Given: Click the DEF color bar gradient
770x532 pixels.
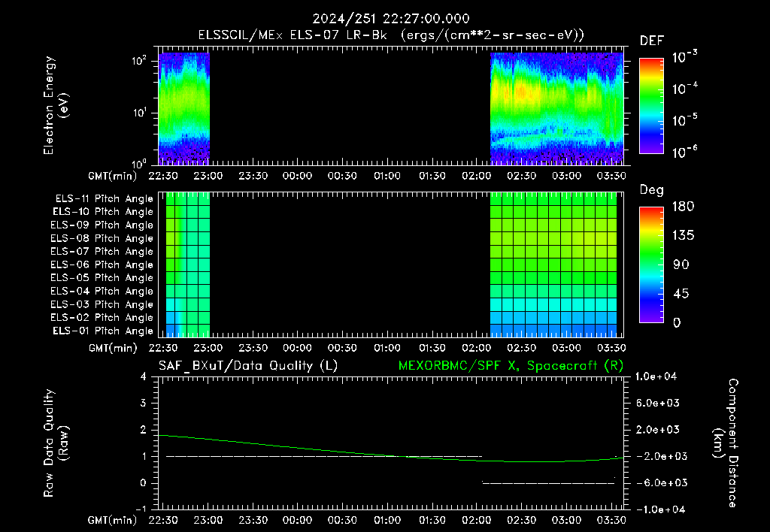Looking at the screenshot, I should tap(651, 106).
